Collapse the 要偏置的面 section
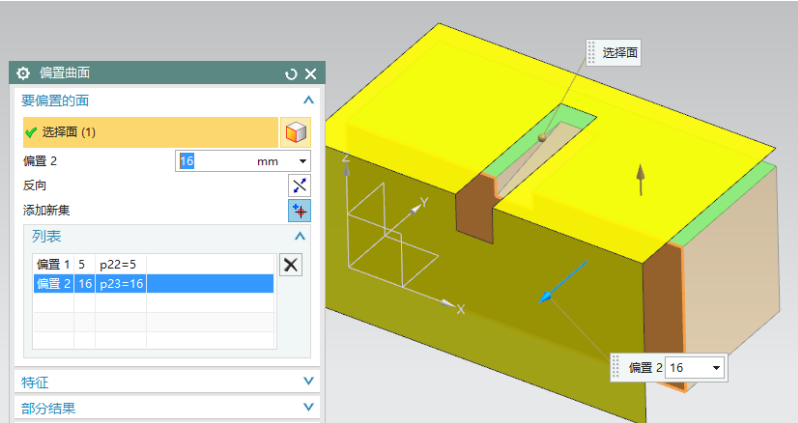 (x=308, y=100)
